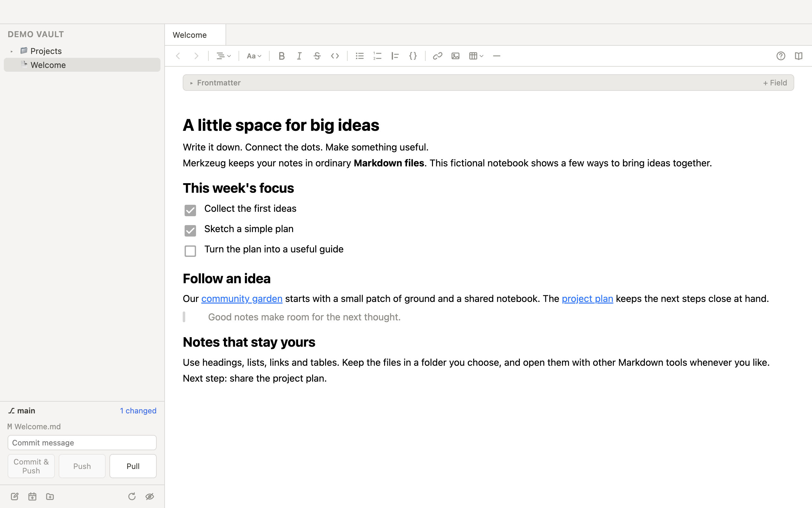Screen dimensions: 812x508
Task: Click the Pull button
Action: point(133,466)
